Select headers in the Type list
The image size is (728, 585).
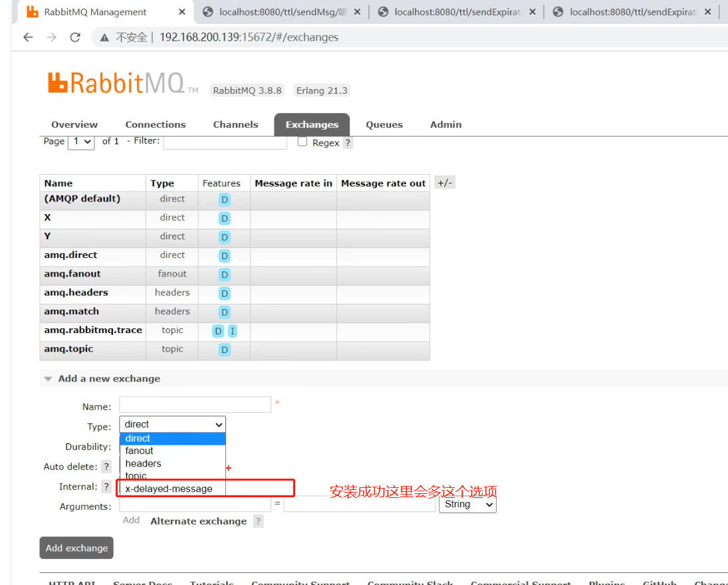coord(172,463)
